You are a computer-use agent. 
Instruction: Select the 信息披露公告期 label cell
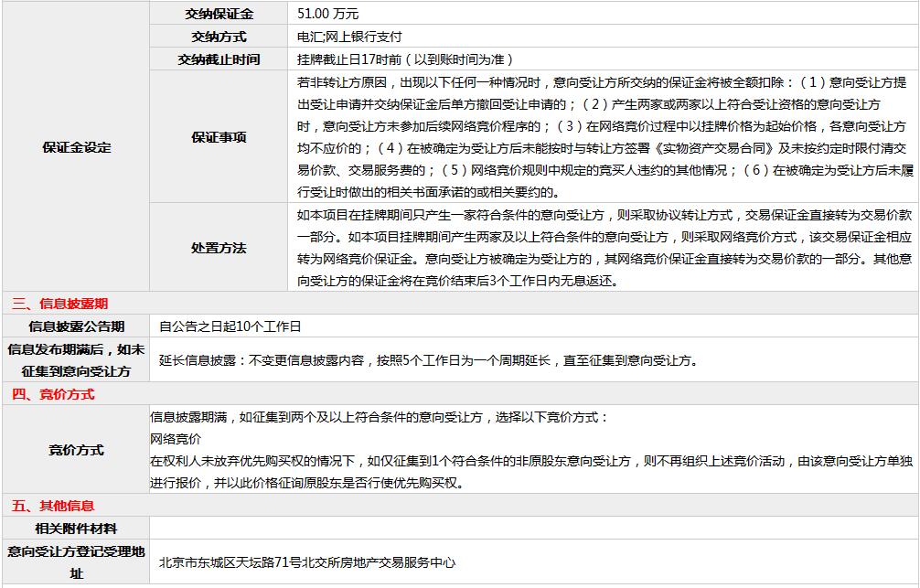76,326
